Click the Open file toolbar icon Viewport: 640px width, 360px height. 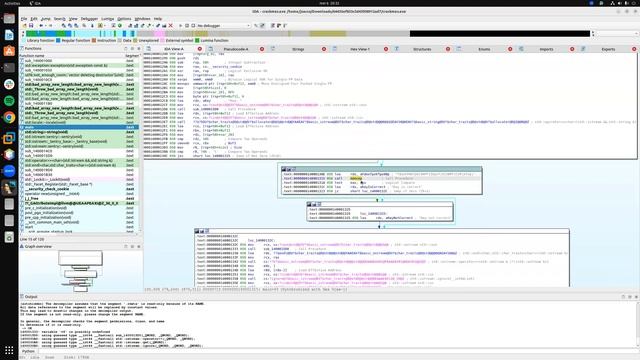point(24,26)
